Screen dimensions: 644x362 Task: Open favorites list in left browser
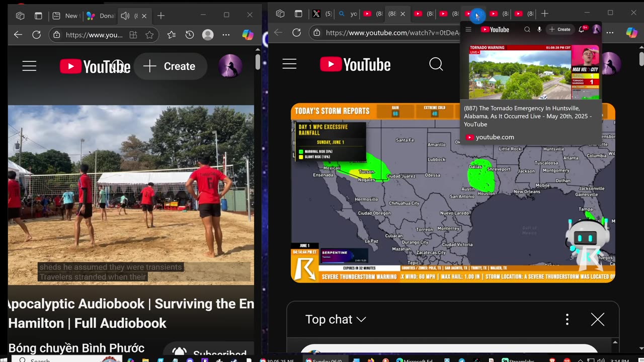point(172,35)
